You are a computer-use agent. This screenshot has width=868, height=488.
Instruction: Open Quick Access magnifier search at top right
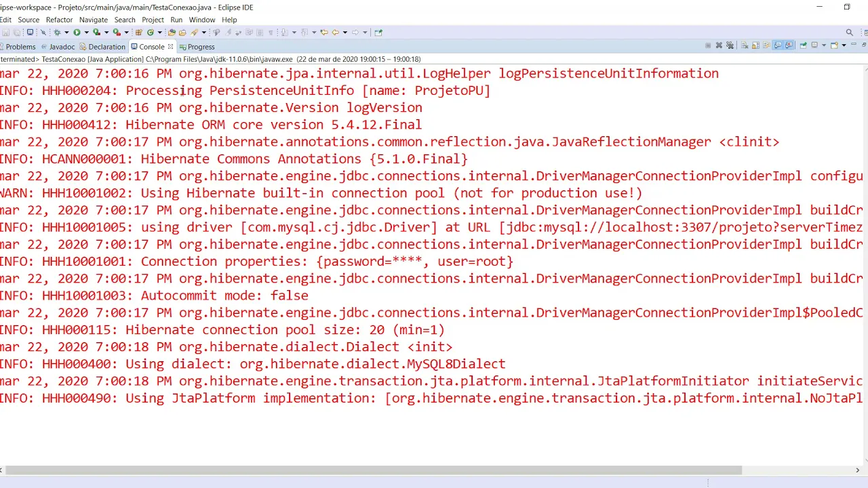coord(849,32)
